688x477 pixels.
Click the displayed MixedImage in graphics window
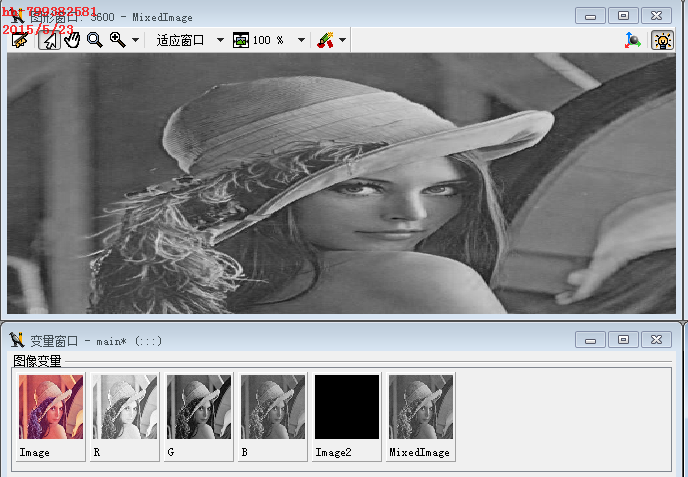341,183
